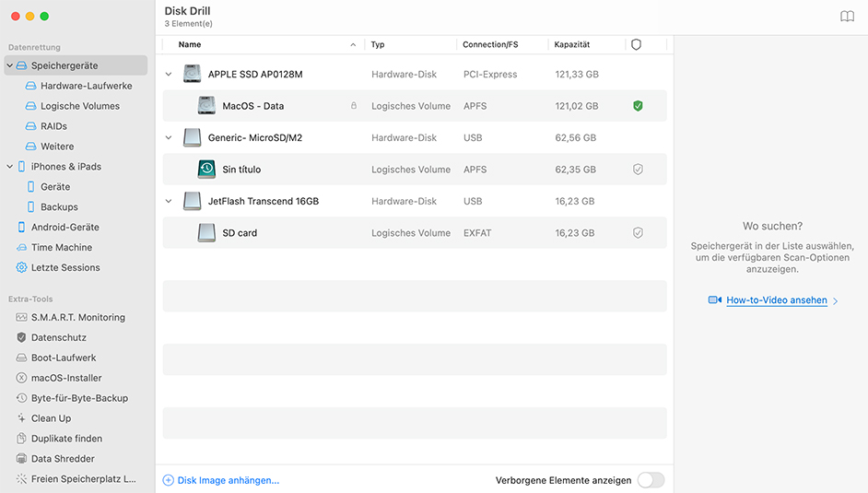Open Letzte Sessions from sidebar
This screenshot has width=868, height=493.
[65, 267]
